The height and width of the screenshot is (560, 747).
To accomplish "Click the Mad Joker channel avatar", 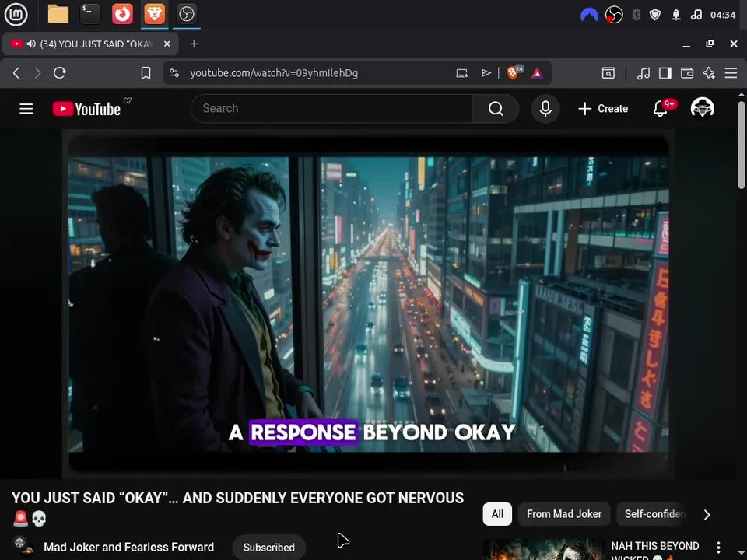I will [x=23, y=546].
